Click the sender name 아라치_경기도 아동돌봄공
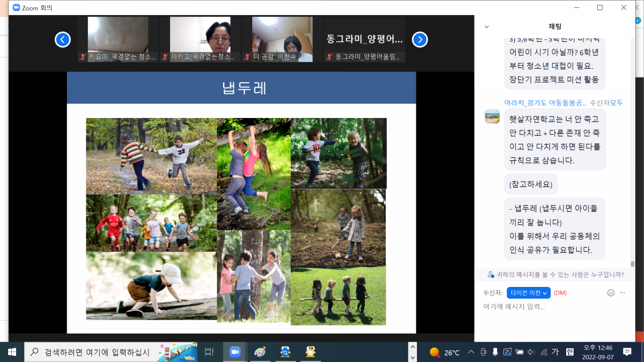This screenshot has width=644, height=362. pyautogui.click(x=545, y=103)
